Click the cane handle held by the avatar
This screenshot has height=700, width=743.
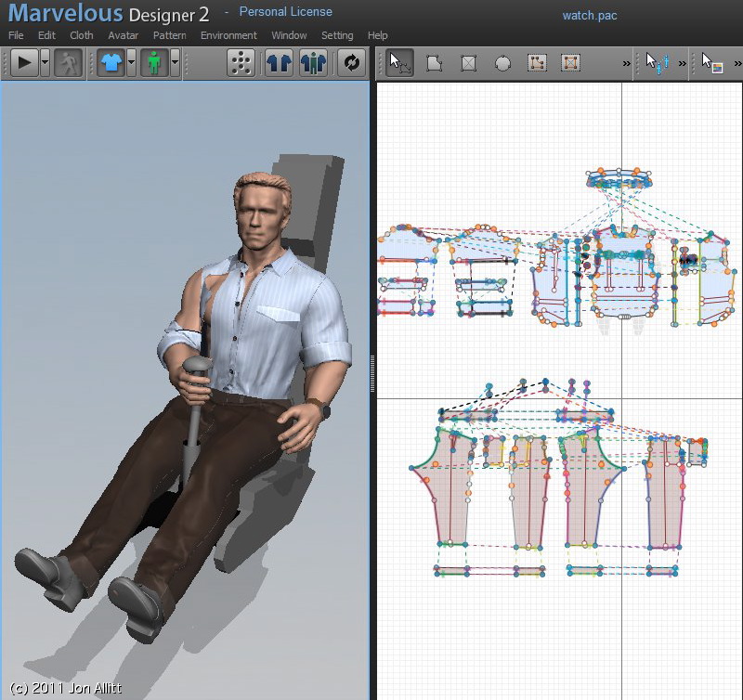[197, 364]
